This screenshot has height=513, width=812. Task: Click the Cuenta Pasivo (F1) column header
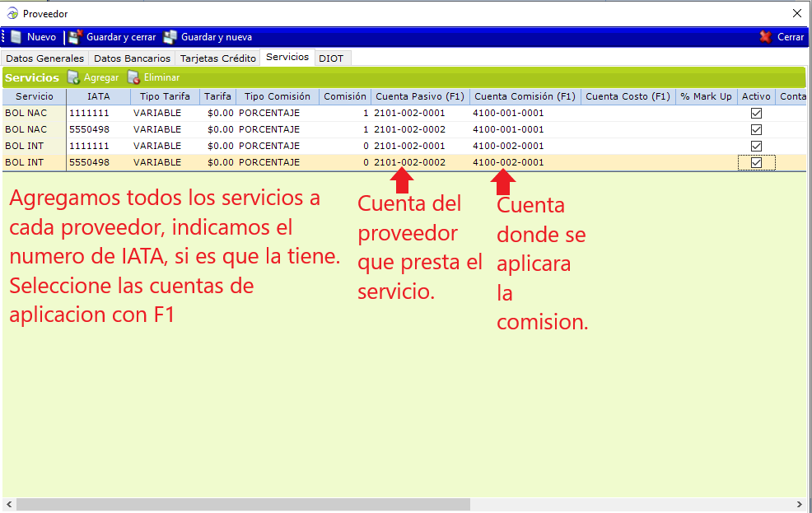point(420,96)
